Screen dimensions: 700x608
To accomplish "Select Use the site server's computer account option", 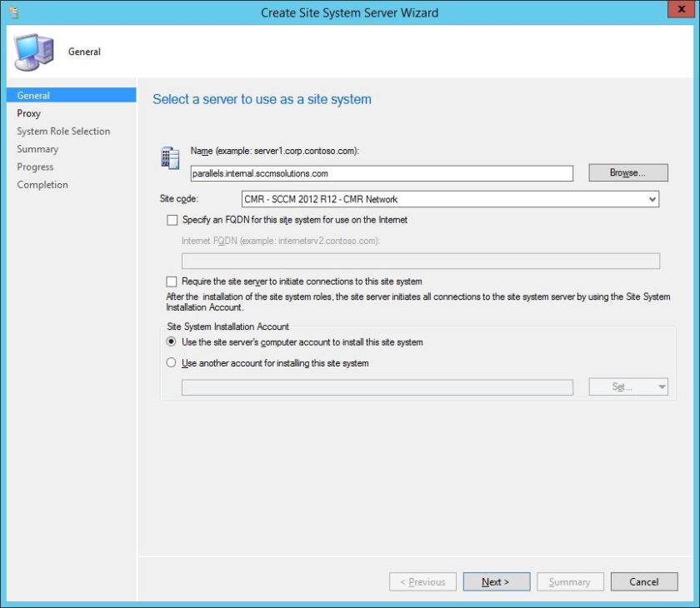I will (x=173, y=341).
